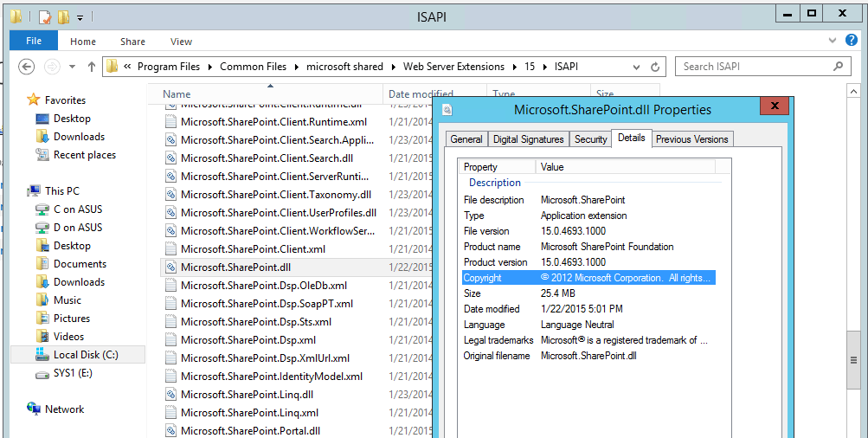
Task: Open the address bar history dropdown
Action: point(637,67)
